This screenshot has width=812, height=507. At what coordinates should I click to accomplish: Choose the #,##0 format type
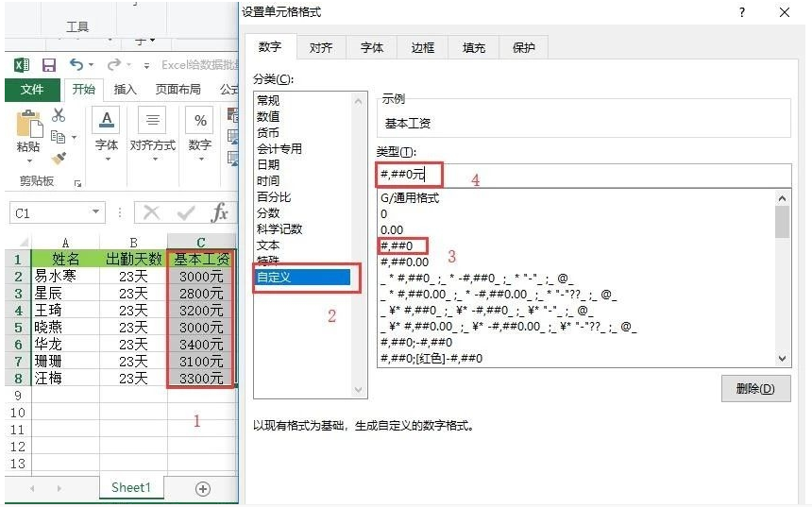398,245
